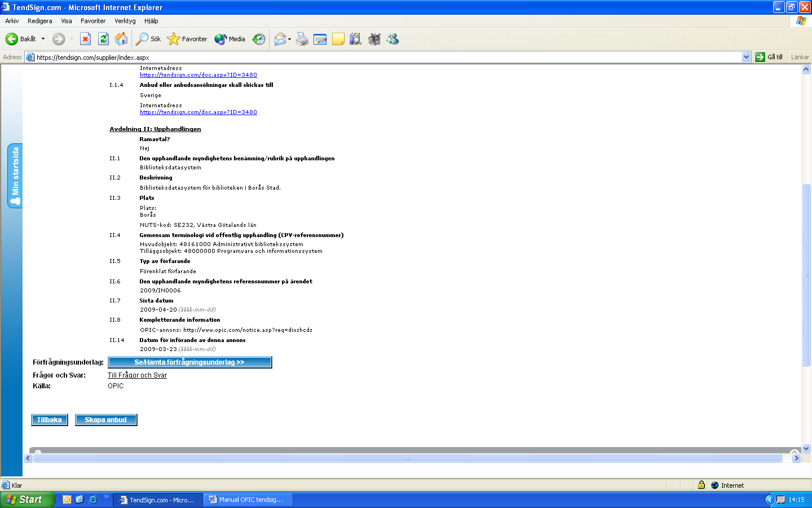Click the Forward navigation arrow icon
Image resolution: width=812 pixels, height=508 pixels.
59,39
